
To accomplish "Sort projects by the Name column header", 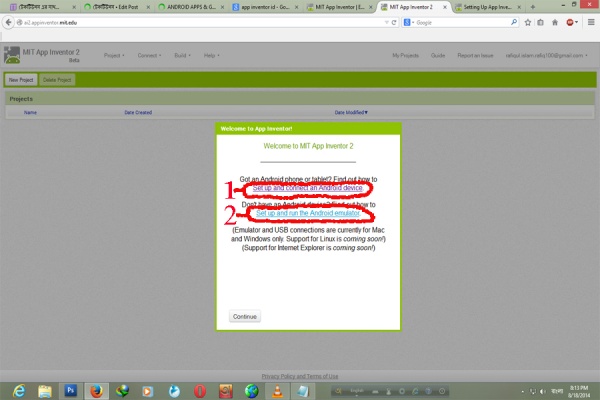I will 30,113.
